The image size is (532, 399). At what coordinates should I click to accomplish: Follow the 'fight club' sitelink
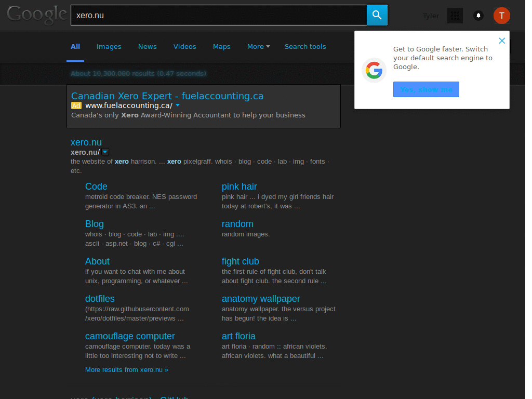tap(240, 261)
